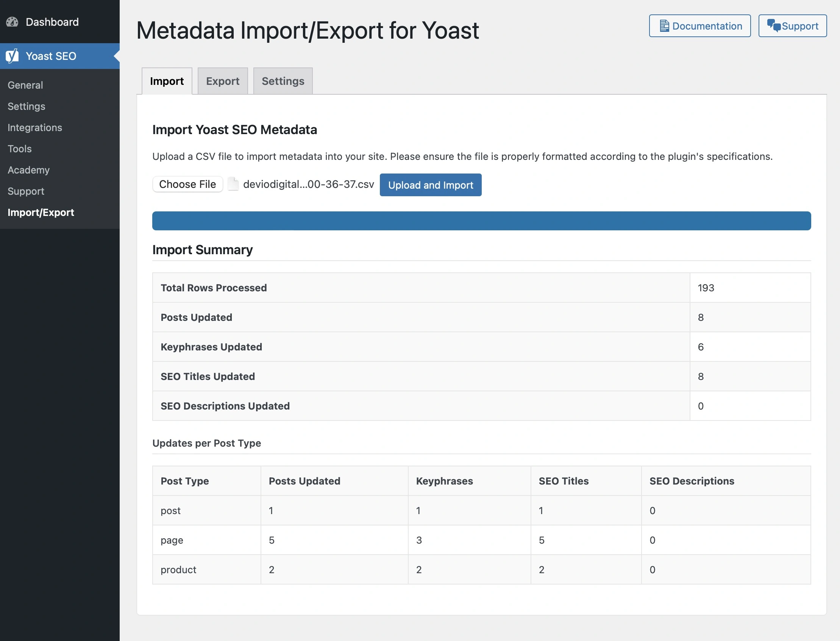The image size is (840, 641).
Task: Click the Choose File button
Action: (187, 184)
